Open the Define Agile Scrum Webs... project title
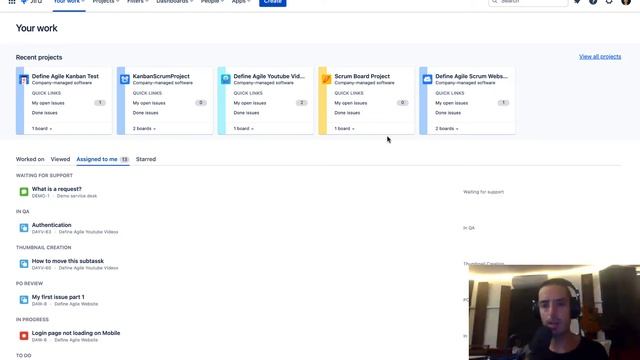This screenshot has width=640, height=360. pos(471,76)
